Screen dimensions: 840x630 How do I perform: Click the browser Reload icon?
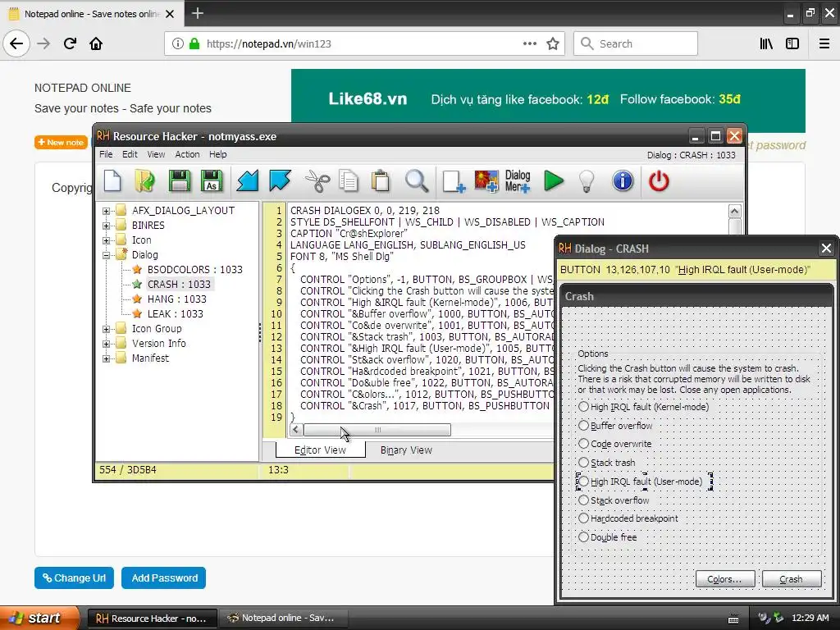pyautogui.click(x=70, y=43)
